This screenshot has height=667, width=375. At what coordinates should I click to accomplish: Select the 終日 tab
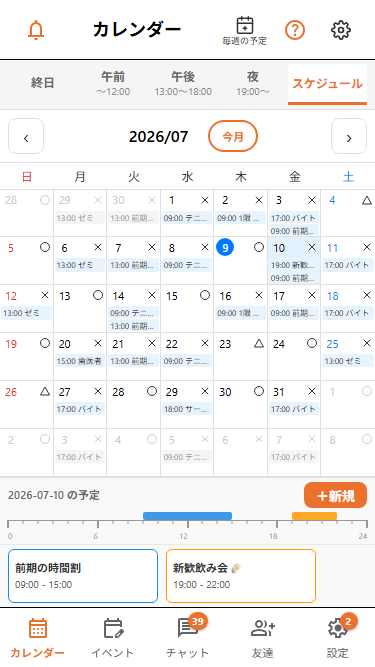point(43,83)
